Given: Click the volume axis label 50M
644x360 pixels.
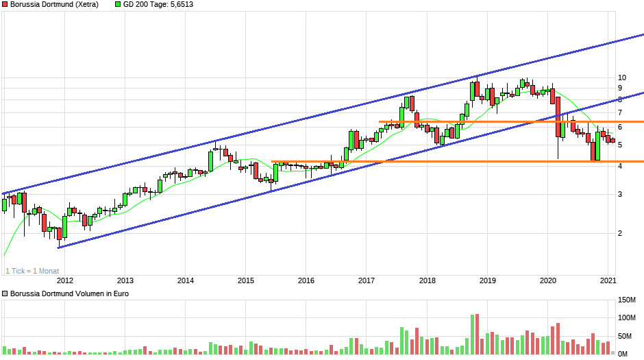Looking at the screenshot, I should pyautogui.click(x=626, y=336).
